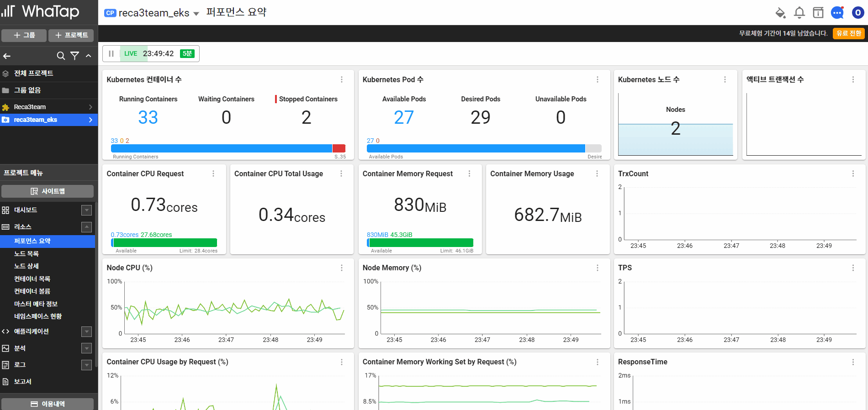Open the 퍼포먼스 요약 menu item
Image resolution: width=868 pixels, height=410 pixels.
point(48,241)
